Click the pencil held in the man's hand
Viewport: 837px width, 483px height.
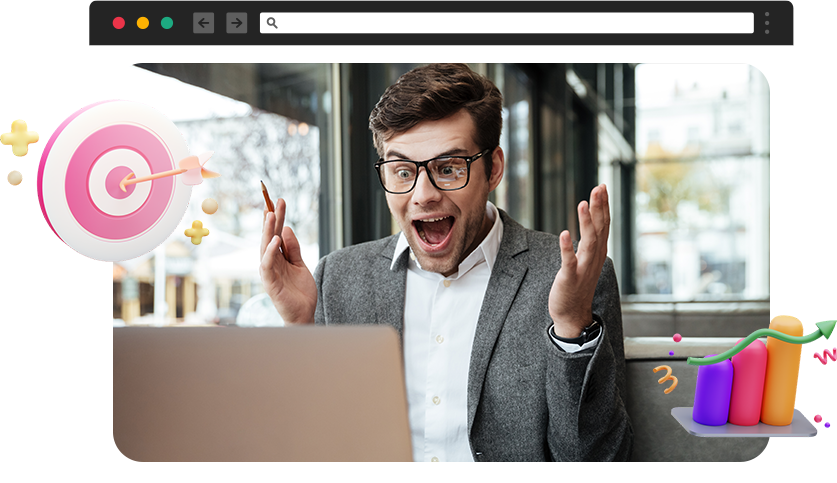[267, 197]
